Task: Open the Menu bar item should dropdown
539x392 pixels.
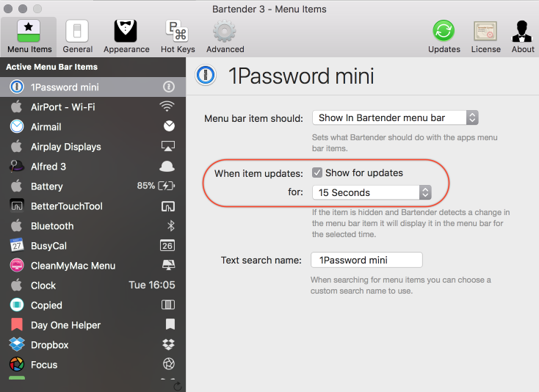Action: [395, 118]
